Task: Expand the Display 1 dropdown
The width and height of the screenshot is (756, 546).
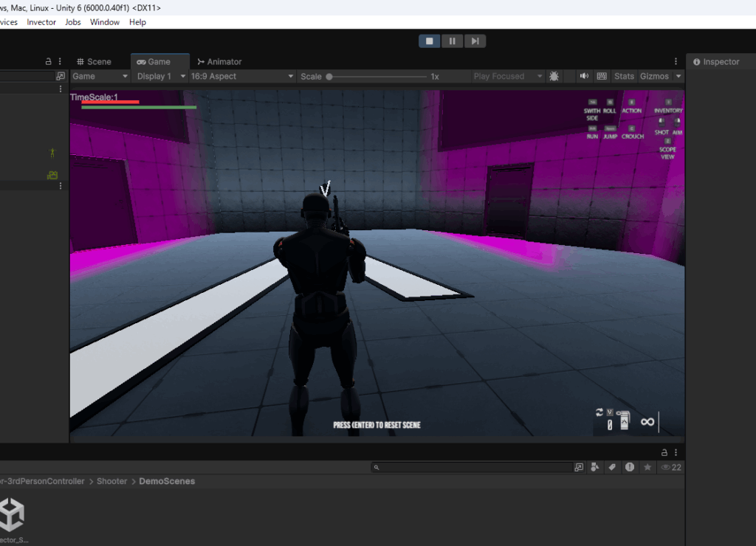Action: [x=160, y=76]
